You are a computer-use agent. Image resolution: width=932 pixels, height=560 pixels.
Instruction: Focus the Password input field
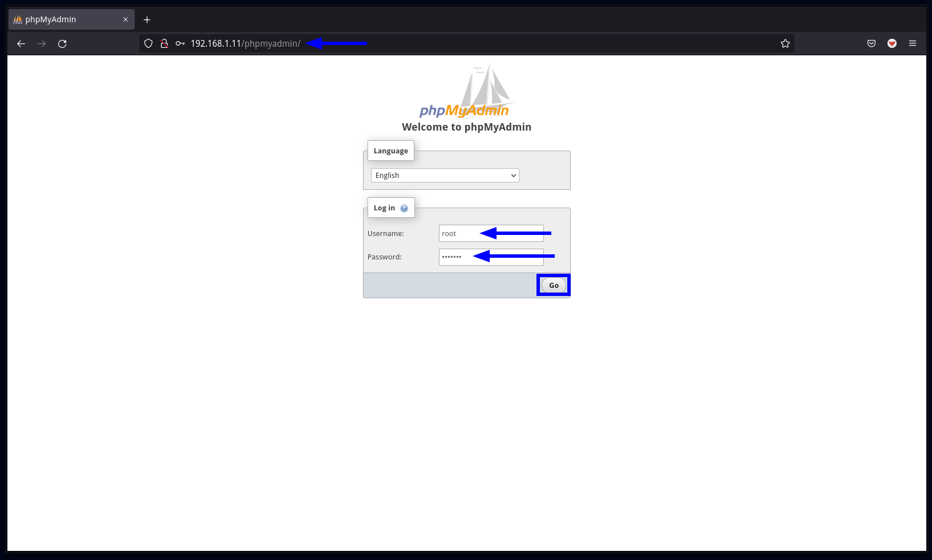(x=491, y=257)
